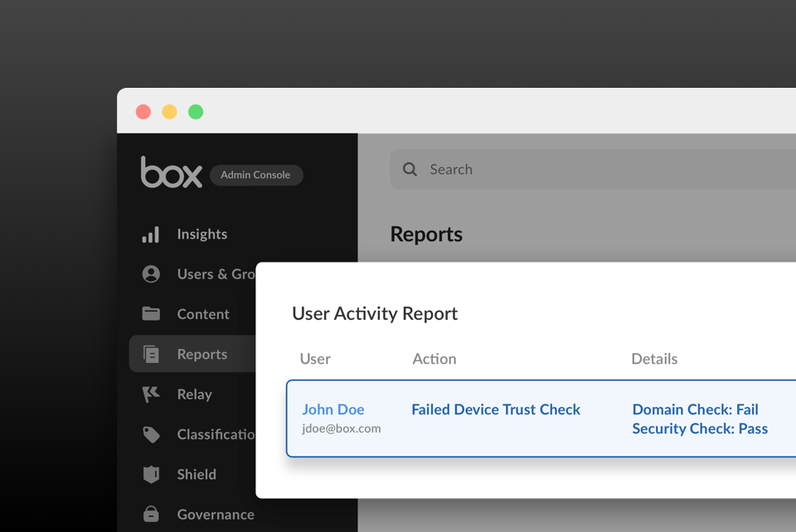This screenshot has width=796, height=532.
Task: Open the Admin Console badge
Action: (x=255, y=175)
